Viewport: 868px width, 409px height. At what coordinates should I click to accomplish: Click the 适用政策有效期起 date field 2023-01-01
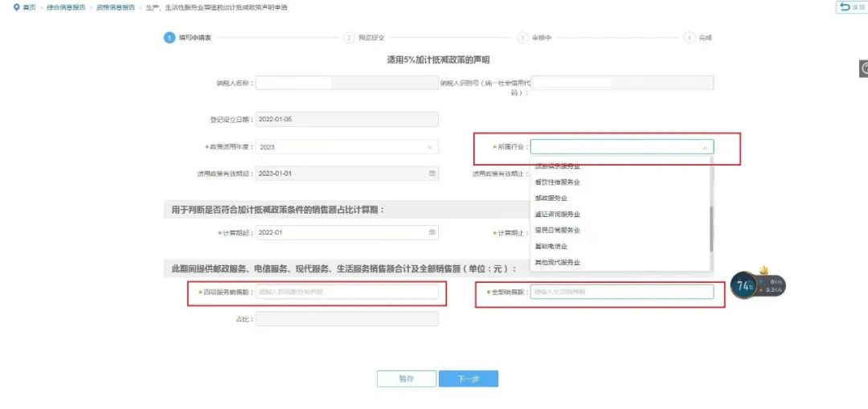pos(347,174)
